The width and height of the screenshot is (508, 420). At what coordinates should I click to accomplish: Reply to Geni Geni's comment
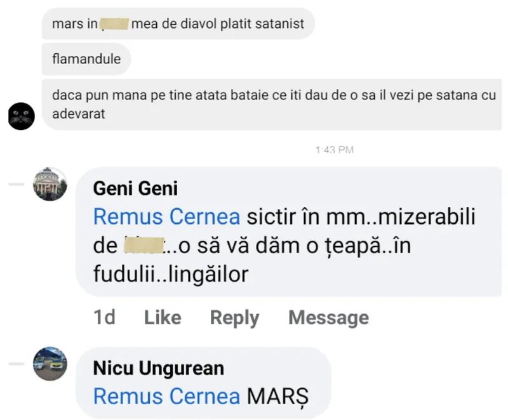coord(234,317)
